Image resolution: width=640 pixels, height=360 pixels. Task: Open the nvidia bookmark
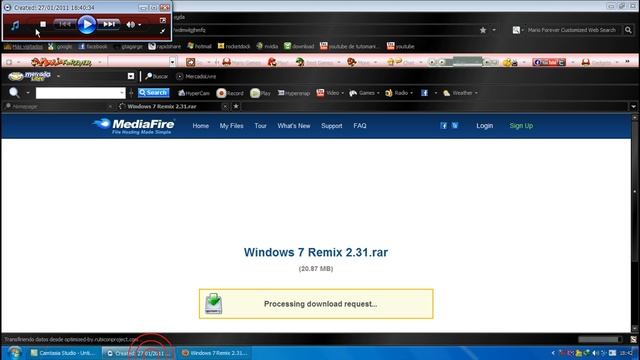click(267, 47)
